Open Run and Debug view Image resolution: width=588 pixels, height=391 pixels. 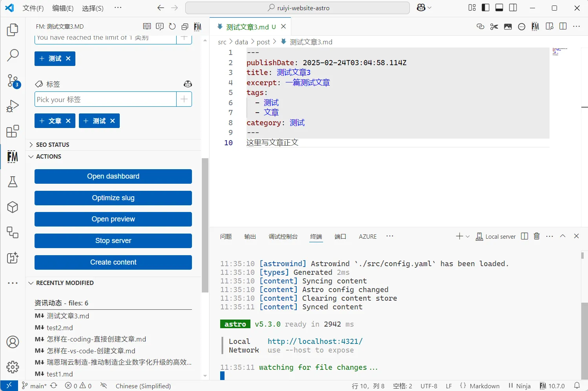13,106
